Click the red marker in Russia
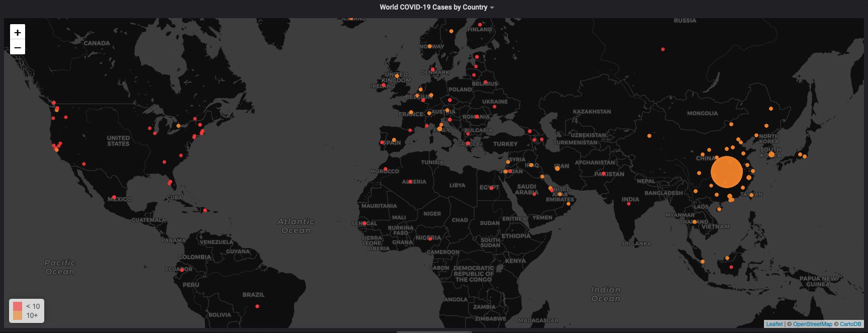Viewport: 868px width, 333px height. [x=663, y=49]
